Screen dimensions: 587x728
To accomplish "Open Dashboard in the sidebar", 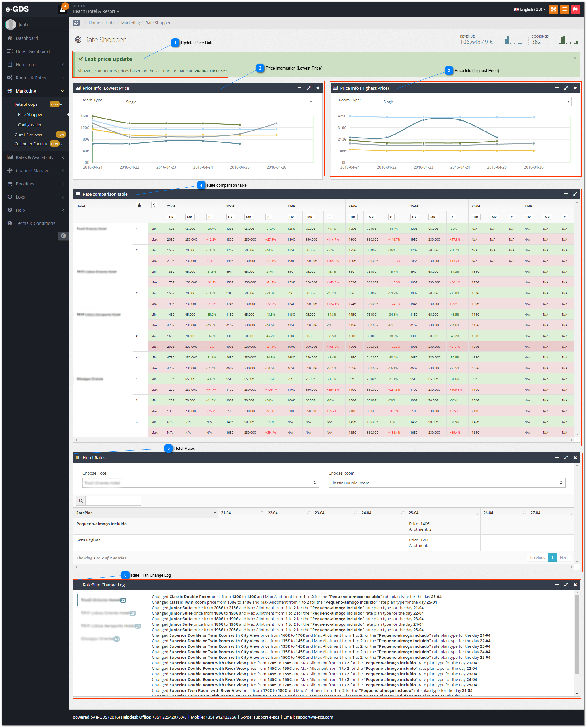I will click(x=35, y=38).
